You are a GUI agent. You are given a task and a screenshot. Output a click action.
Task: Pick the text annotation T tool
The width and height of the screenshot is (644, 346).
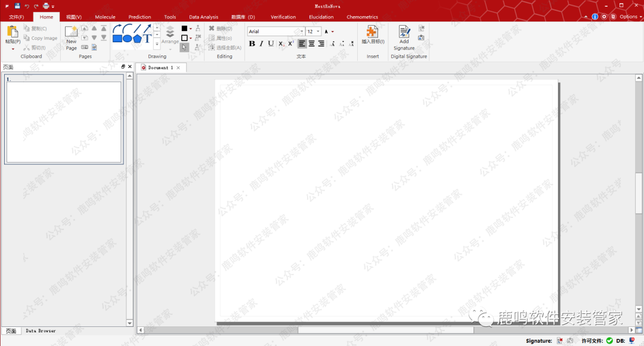click(147, 39)
